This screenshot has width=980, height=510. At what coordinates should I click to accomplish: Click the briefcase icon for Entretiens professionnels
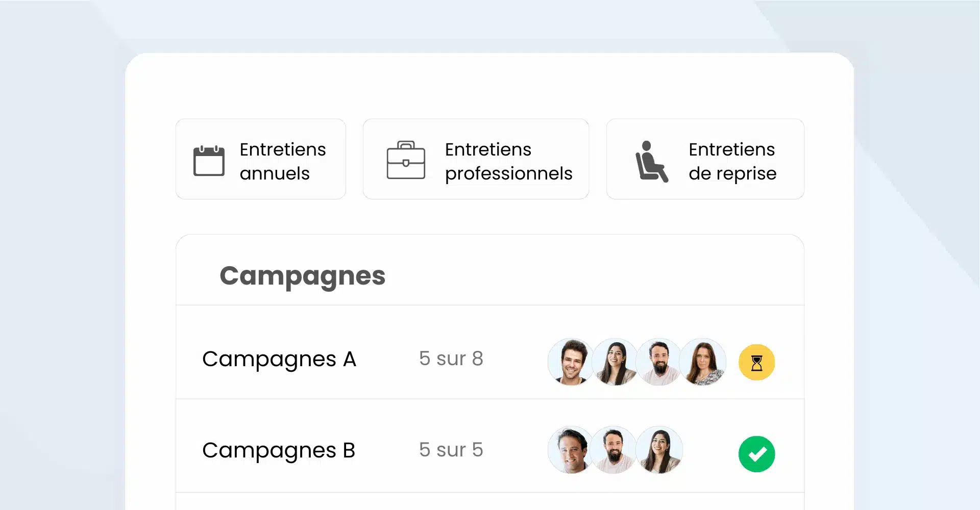click(406, 160)
